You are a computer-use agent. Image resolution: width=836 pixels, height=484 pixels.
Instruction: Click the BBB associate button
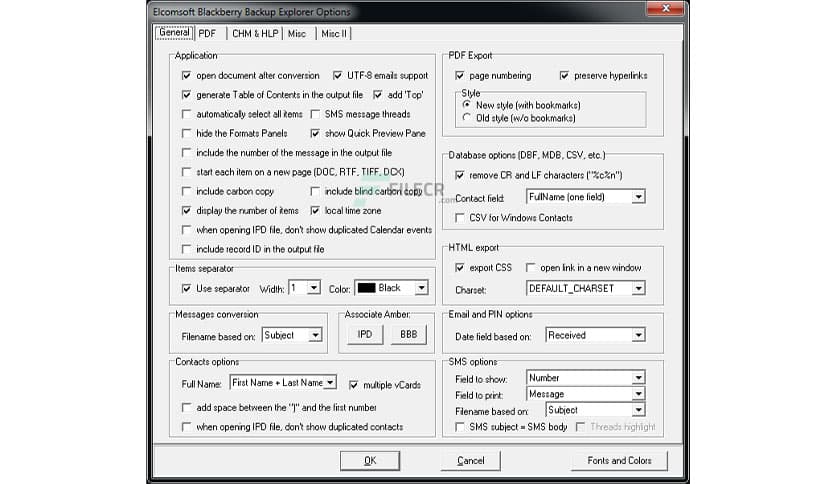pos(408,334)
